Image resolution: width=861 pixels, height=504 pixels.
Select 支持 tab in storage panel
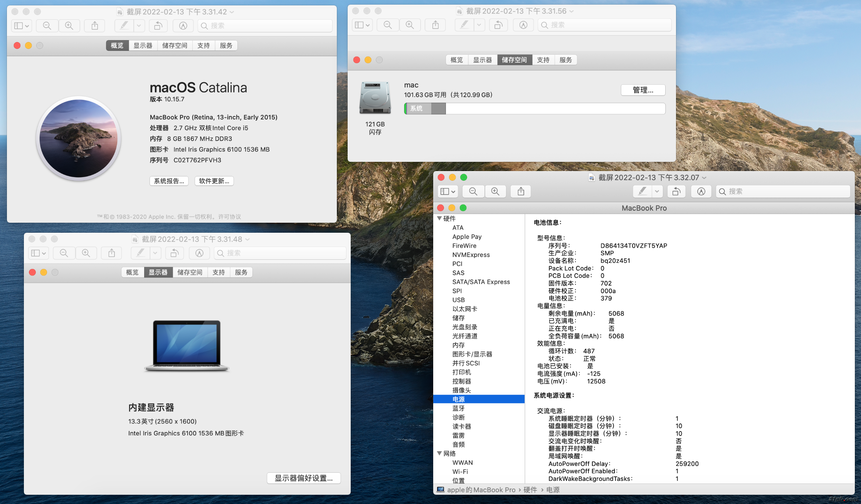[543, 60]
